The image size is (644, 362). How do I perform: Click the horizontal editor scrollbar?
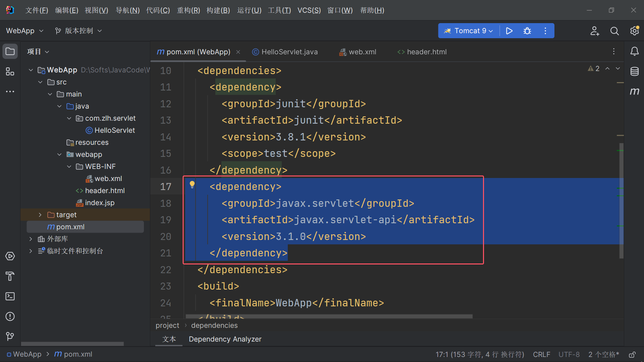[329, 316]
